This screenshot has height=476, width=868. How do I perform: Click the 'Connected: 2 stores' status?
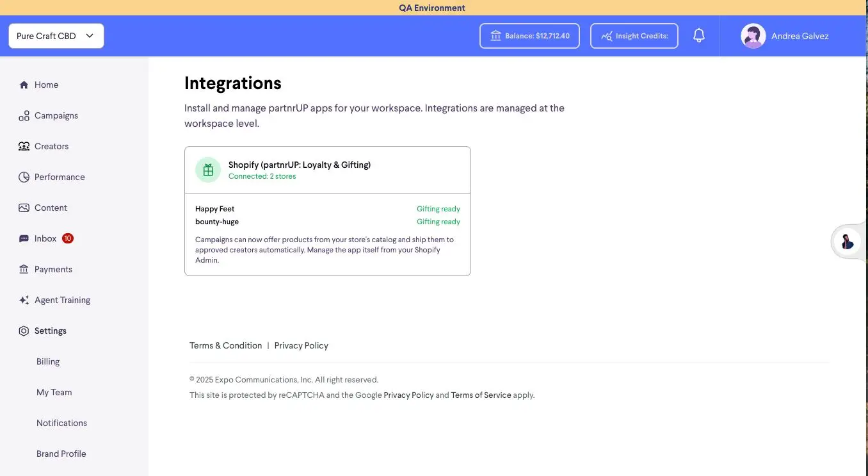coord(262,176)
